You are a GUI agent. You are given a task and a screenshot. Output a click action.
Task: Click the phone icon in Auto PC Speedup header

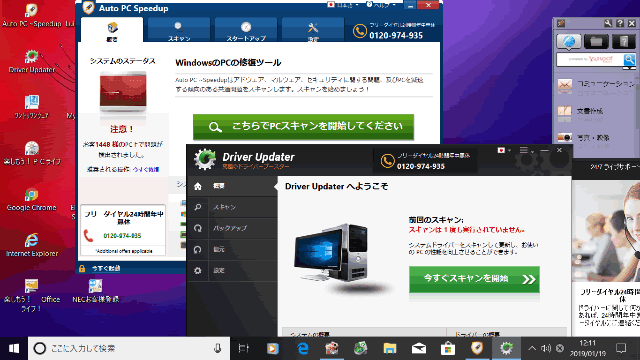pos(360,31)
